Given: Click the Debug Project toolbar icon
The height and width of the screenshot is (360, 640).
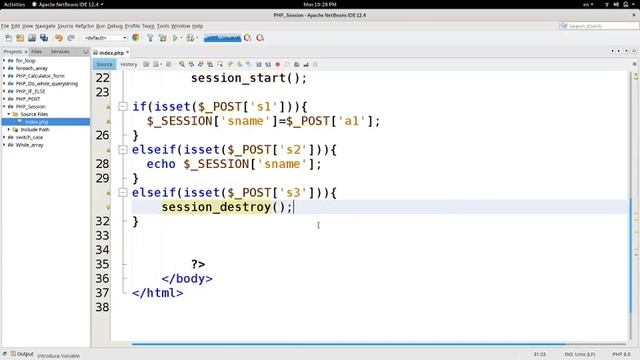Looking at the screenshot, I should (190, 38).
